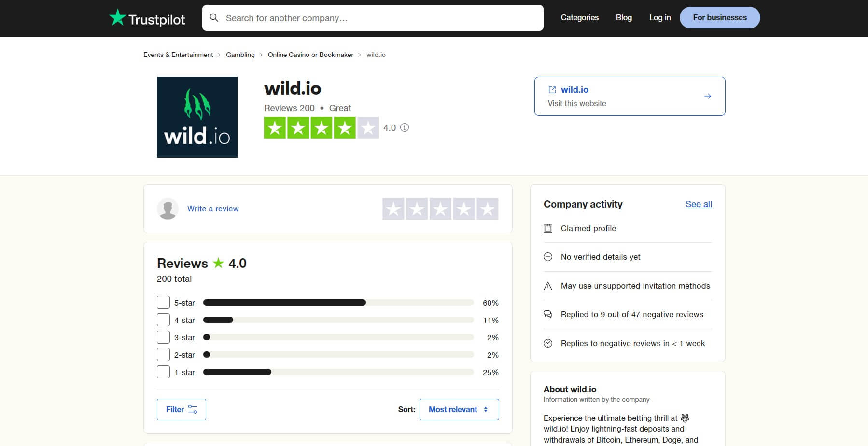Click the speech bubble icon beside negative reviews reply stat
Screen dimensions: 868x446
548,314
